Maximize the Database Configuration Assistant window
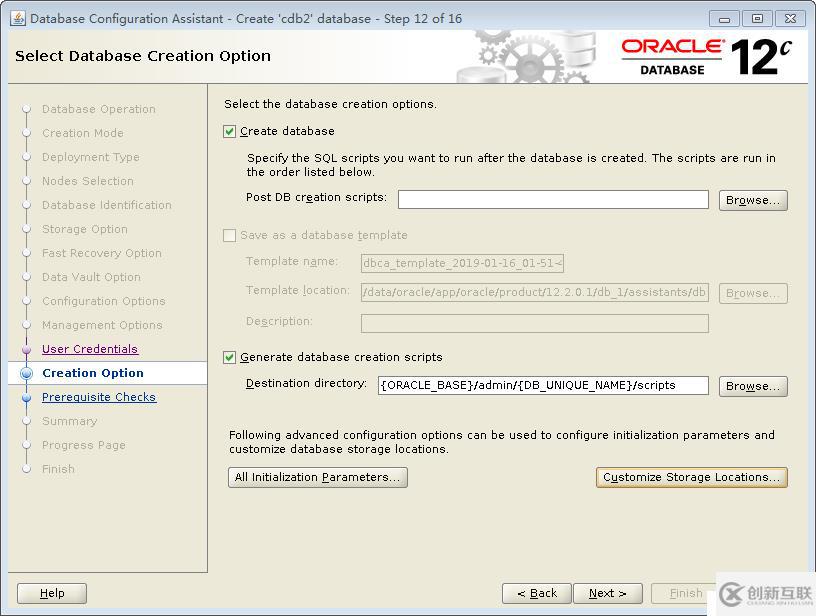This screenshot has width=816, height=616. pyautogui.click(x=757, y=19)
